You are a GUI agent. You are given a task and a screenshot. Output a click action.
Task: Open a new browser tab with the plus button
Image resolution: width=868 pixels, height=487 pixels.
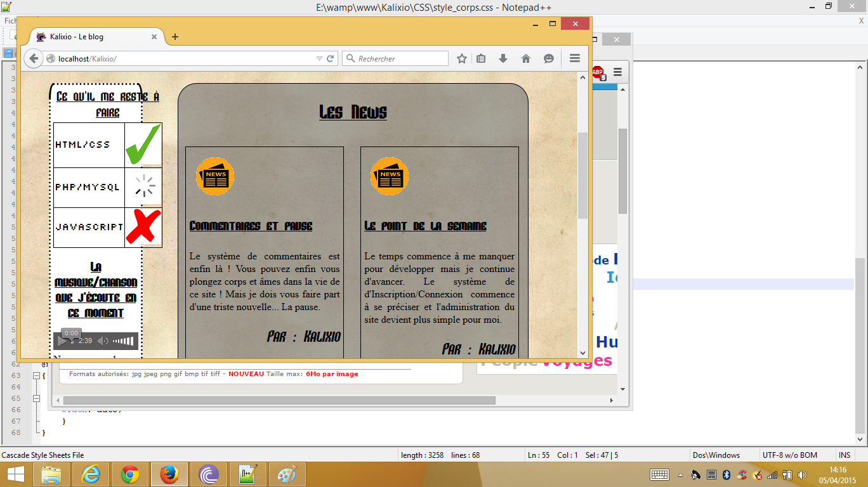(x=174, y=37)
